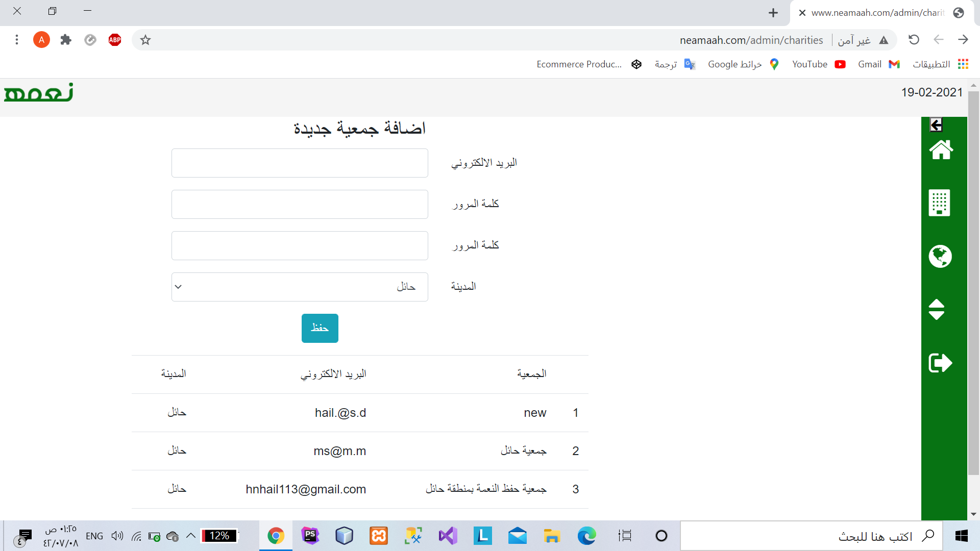Open a new browser tab
980x551 pixels.
(x=773, y=13)
